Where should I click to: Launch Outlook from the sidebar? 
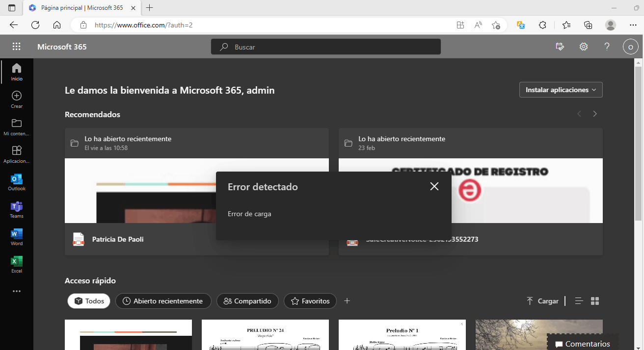[17, 182]
